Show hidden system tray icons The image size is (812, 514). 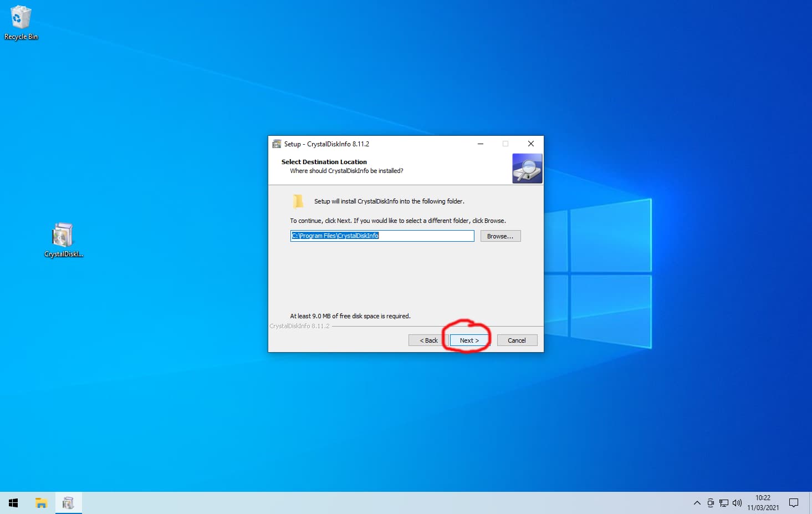697,503
